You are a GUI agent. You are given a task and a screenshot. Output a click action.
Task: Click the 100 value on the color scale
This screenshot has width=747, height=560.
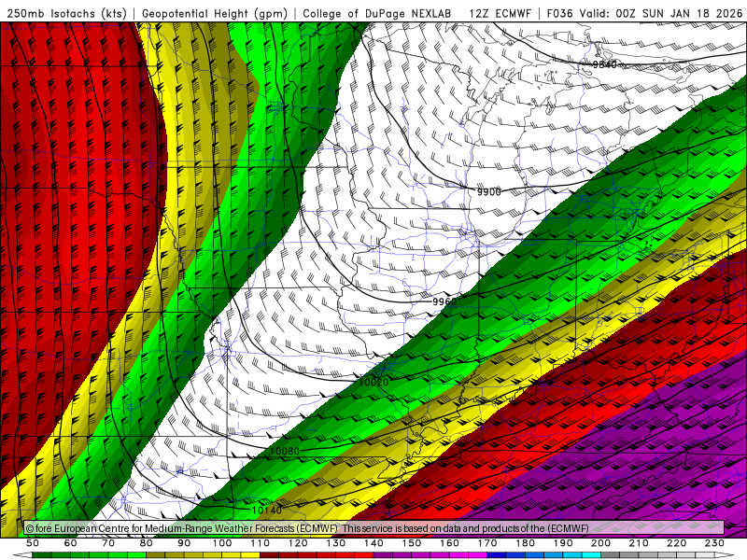click(x=222, y=543)
